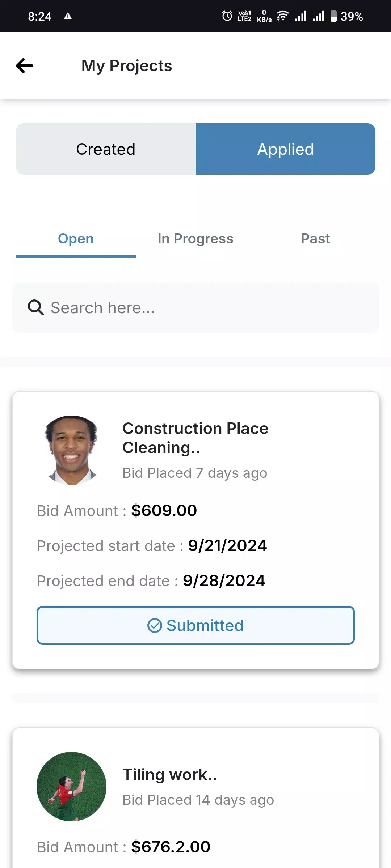Viewport: 391px width, 868px height.
Task: Open the Tiling work project title
Action: [170, 775]
